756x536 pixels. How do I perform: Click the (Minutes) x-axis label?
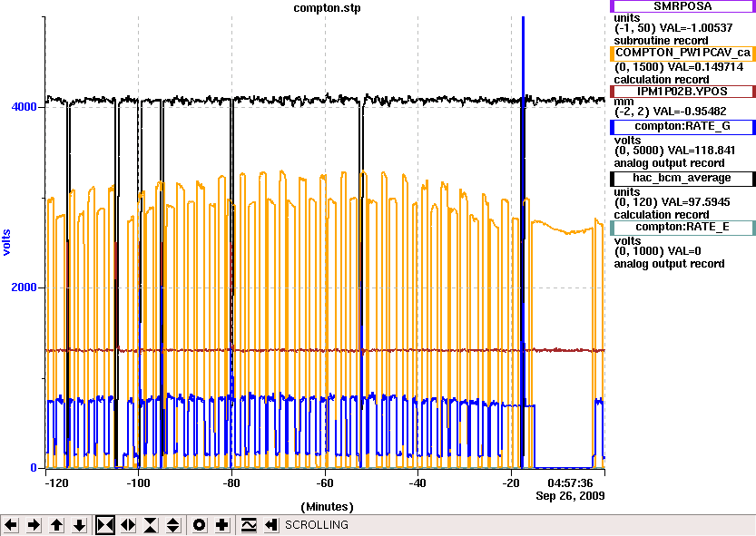327,507
